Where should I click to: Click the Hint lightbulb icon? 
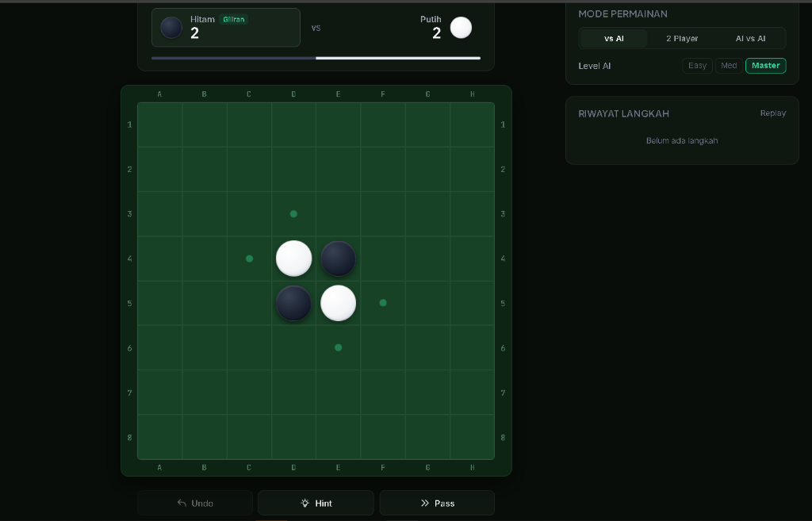click(305, 503)
